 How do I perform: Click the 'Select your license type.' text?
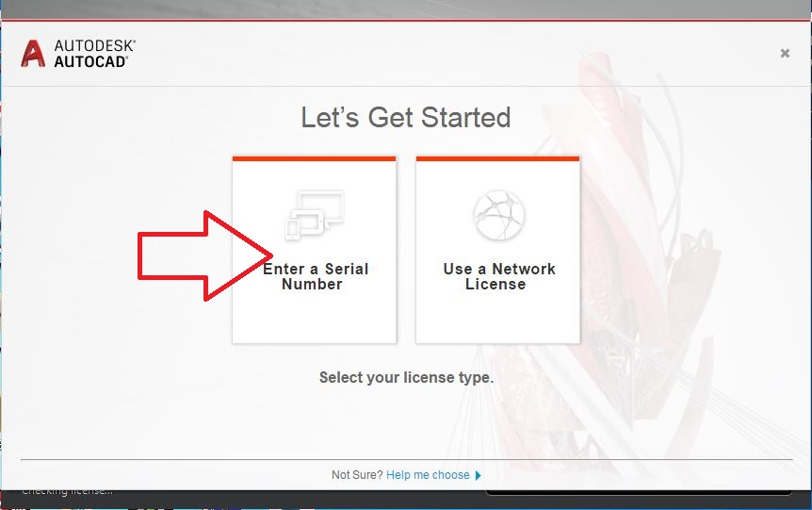[405, 377]
